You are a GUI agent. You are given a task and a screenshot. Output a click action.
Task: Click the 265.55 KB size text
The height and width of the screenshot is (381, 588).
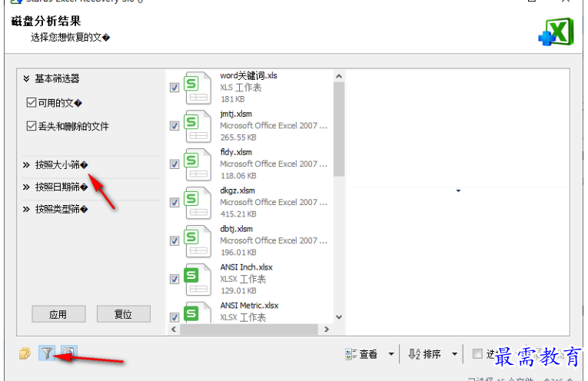pyautogui.click(x=238, y=137)
